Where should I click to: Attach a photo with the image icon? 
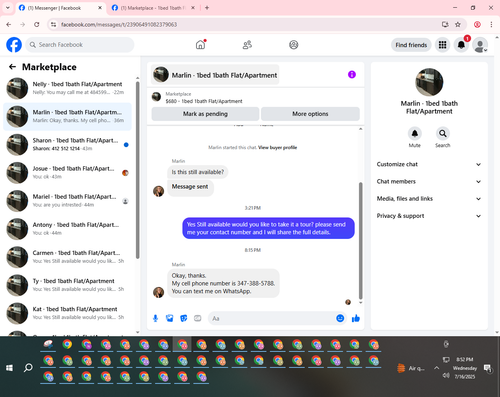coord(169,318)
